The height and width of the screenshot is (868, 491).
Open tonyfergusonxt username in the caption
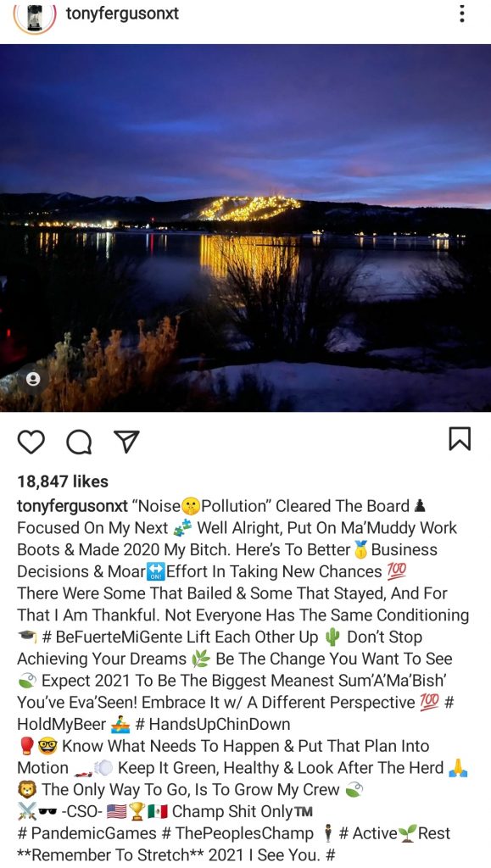72,506
